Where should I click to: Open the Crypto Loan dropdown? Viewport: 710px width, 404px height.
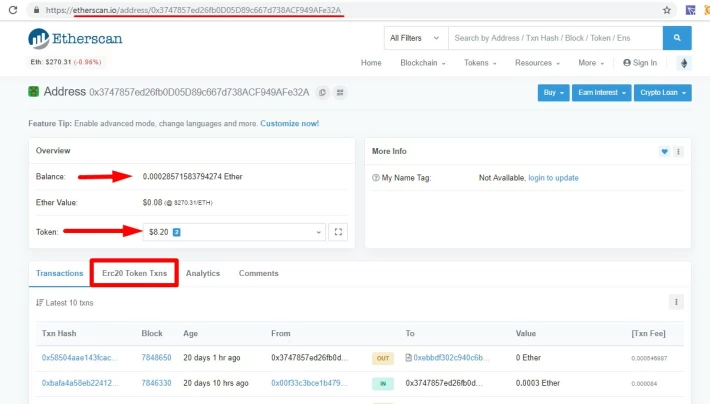662,92
